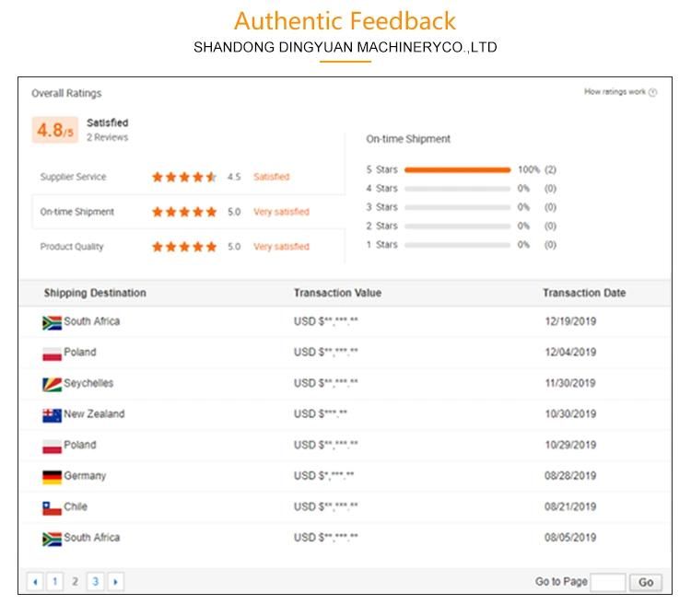Image resolution: width=691 pixels, height=616 pixels.
Task: Click Very satisfied label for On-time Shipment
Action: pos(282,212)
